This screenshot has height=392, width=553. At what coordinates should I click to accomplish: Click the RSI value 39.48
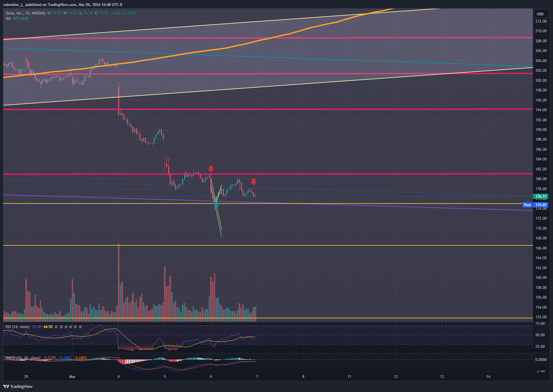click(37, 327)
